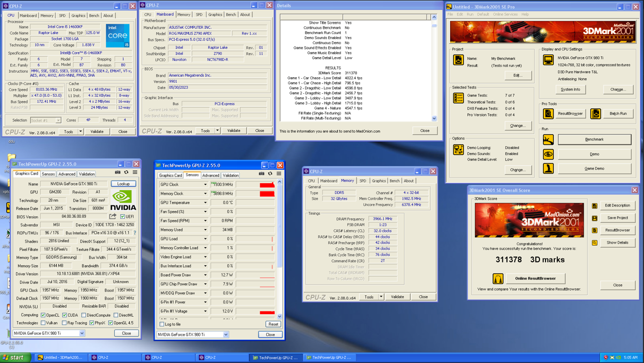Click the Save Project floppy icon
Screen dimensions: 644x363
pyautogui.click(x=595, y=218)
